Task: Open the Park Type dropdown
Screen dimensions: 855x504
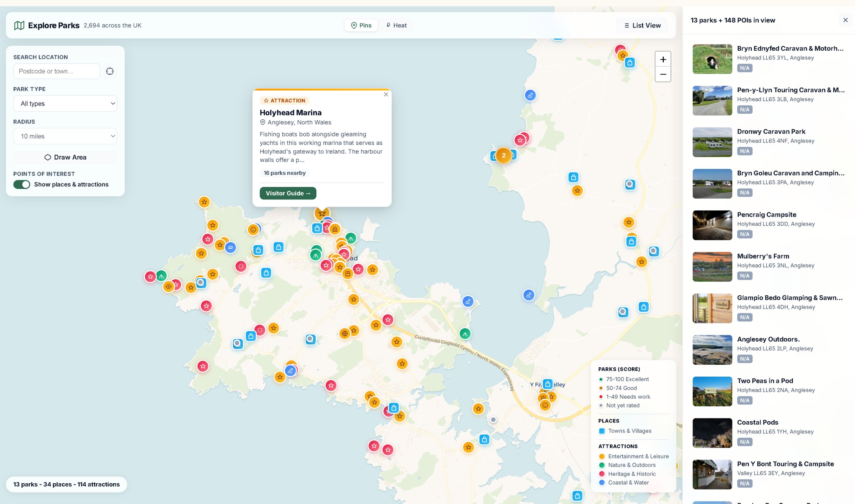Action: 65,104
